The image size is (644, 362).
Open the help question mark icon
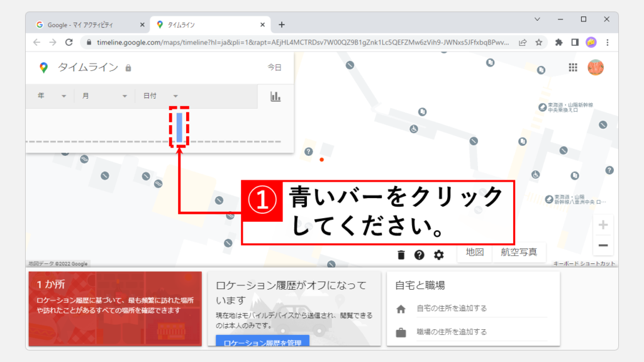coord(419,255)
